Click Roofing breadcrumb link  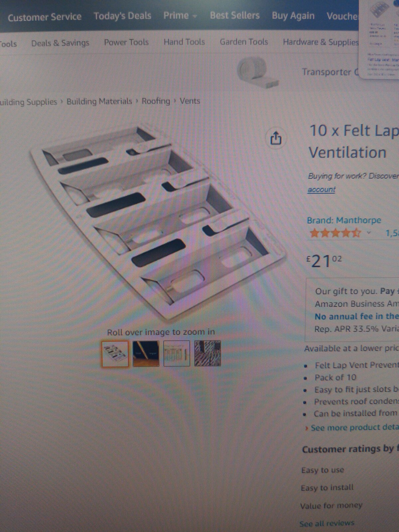click(x=156, y=101)
